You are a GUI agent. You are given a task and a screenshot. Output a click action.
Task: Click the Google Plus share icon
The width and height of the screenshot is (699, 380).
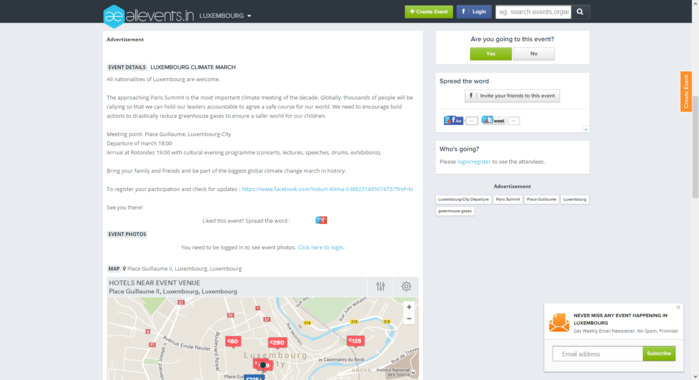(321, 220)
